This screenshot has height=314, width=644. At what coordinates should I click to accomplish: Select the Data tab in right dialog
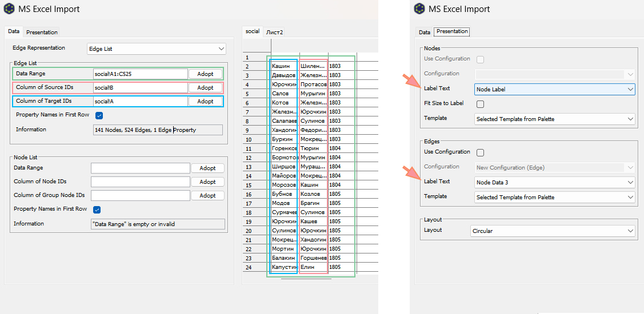point(424,31)
